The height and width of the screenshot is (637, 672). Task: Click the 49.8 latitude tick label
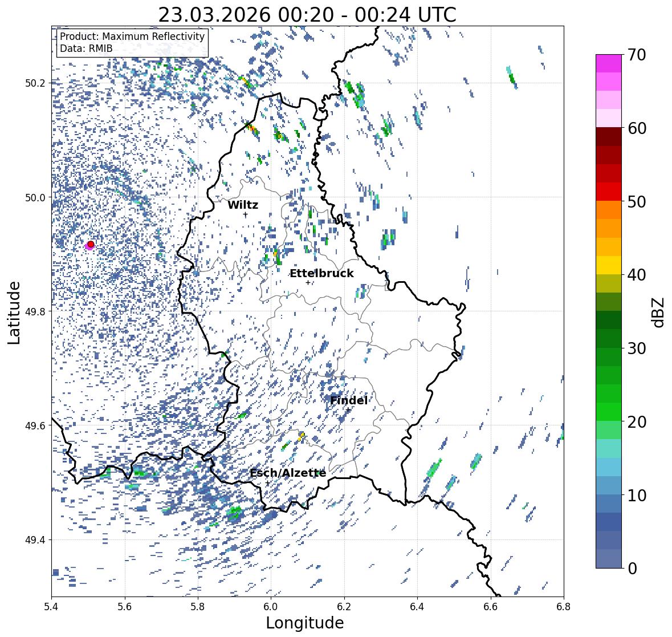[x=35, y=311]
